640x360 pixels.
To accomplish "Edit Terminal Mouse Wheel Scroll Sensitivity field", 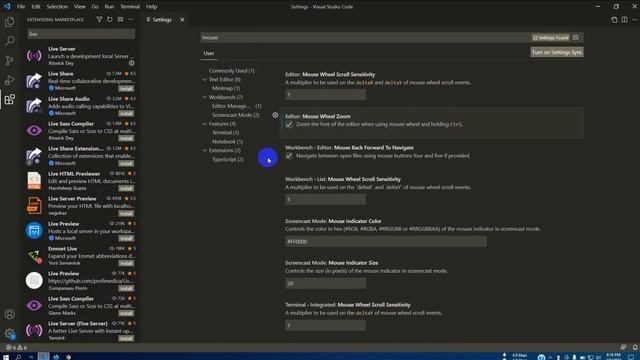I will [325, 325].
